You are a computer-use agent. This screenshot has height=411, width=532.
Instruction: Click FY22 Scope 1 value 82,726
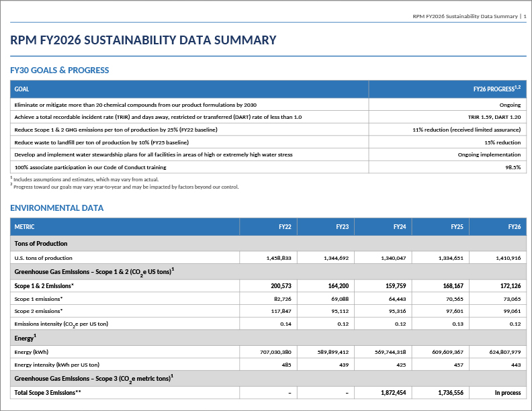(x=283, y=299)
